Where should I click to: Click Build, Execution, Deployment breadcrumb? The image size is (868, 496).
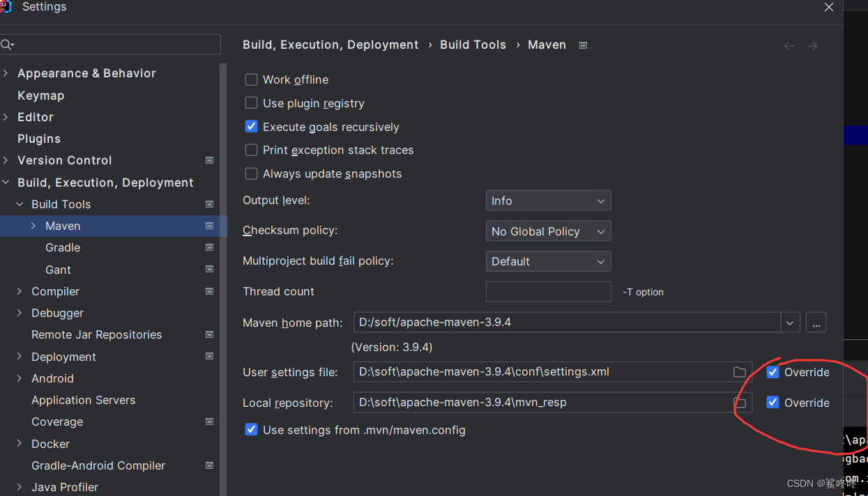point(330,45)
